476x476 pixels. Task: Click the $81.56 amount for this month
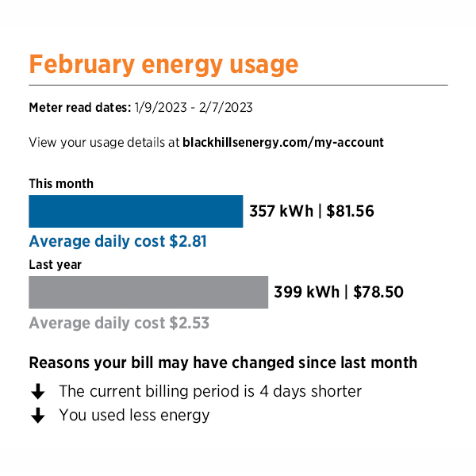350,211
